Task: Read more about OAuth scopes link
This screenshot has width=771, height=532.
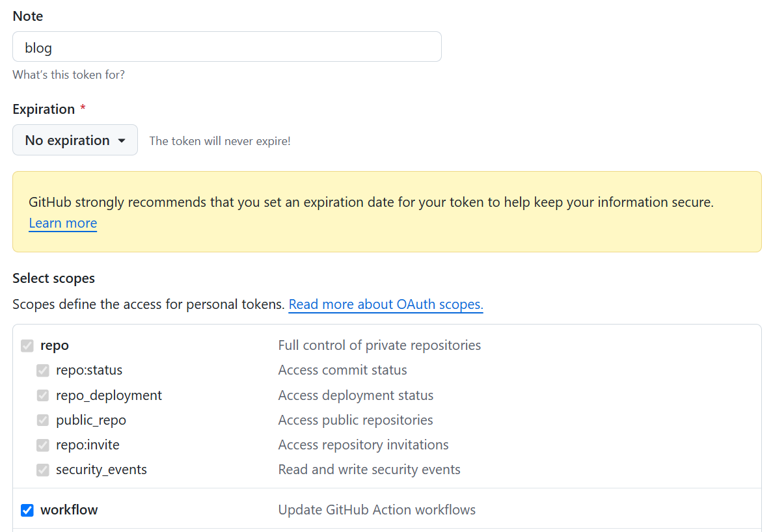Action: point(386,304)
